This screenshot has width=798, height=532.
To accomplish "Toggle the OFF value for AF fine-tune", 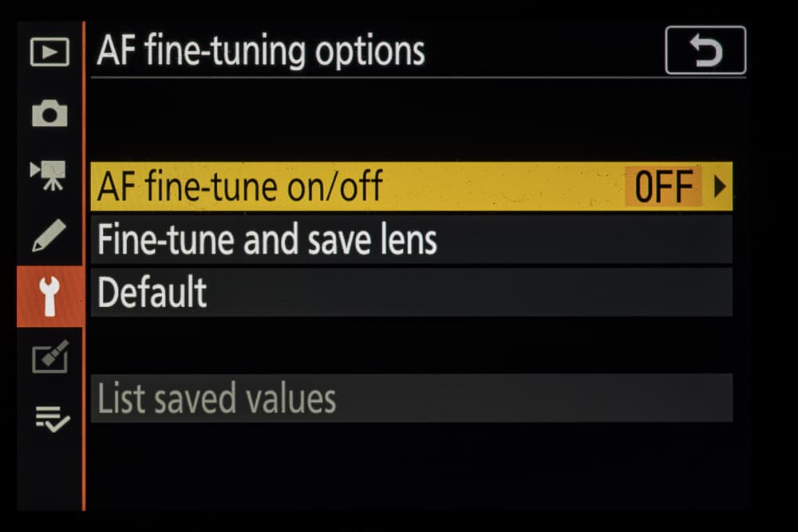I will (x=663, y=187).
